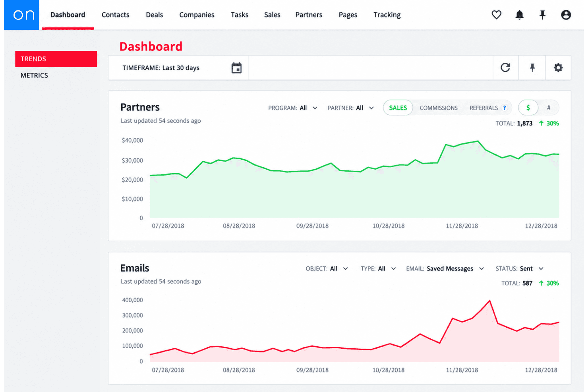Click the $40,000 axis label
Viewport: 588px width, 392px height.
[132, 140]
